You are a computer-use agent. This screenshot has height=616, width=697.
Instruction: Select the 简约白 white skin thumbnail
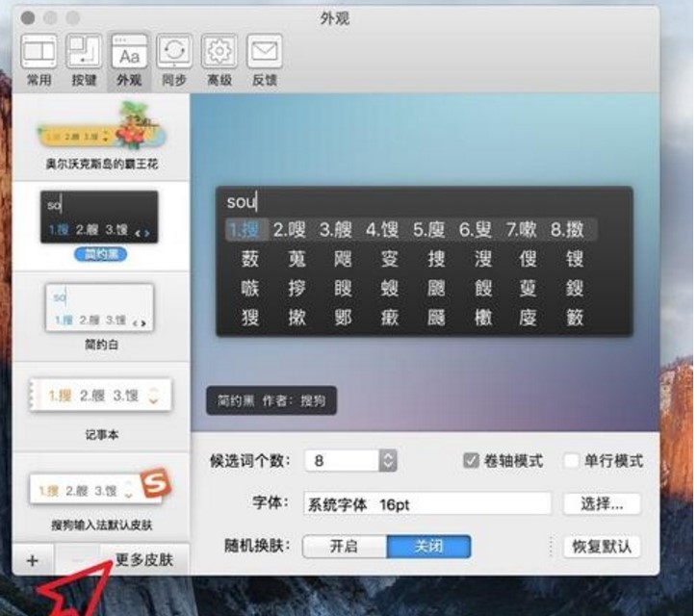pos(99,308)
